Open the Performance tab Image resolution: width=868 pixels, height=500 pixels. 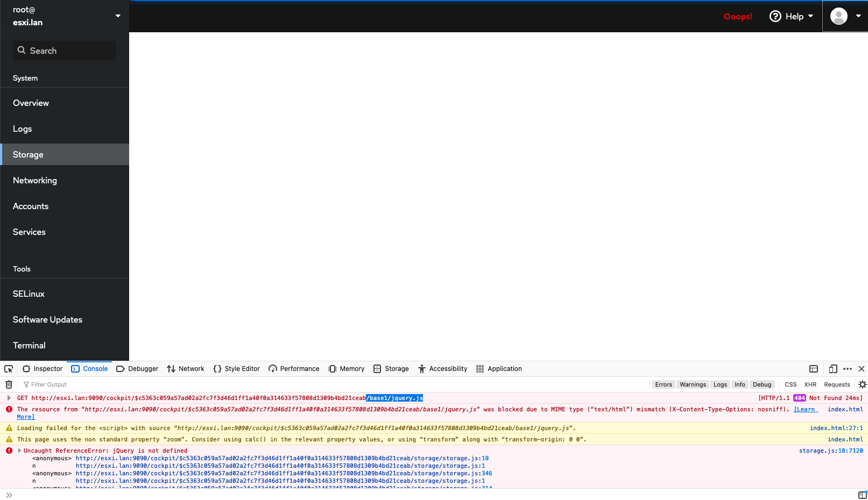tap(294, 369)
